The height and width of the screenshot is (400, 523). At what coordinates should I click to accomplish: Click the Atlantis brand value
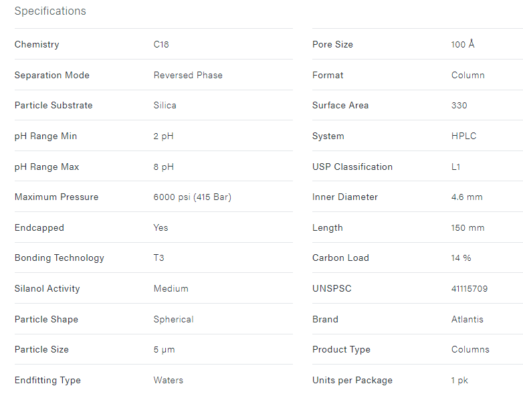[x=467, y=319]
